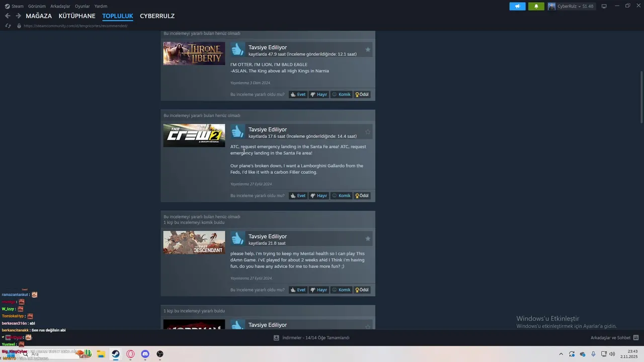644x362 pixels.
Task: Open OBS Studio from the taskbar
Action: point(160,354)
